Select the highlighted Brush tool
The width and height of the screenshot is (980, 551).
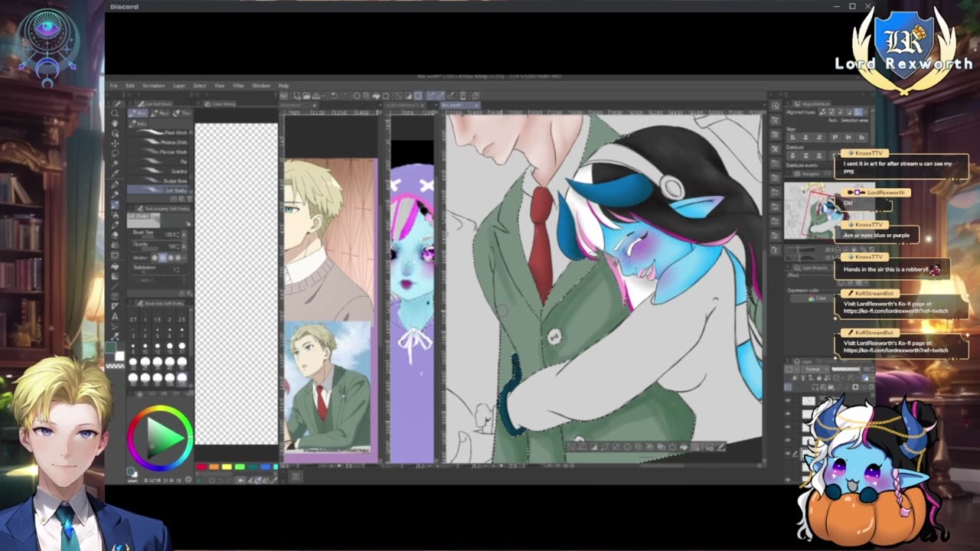pos(115,204)
